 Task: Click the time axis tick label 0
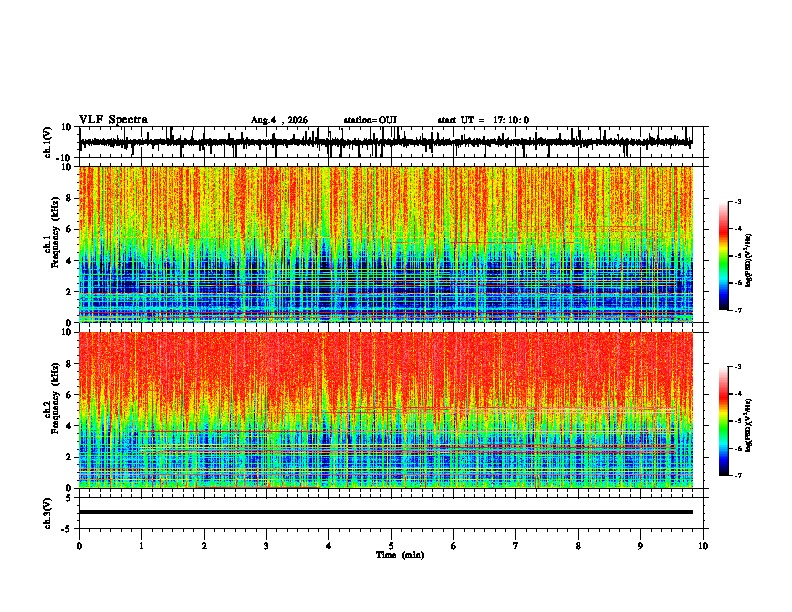point(79,546)
